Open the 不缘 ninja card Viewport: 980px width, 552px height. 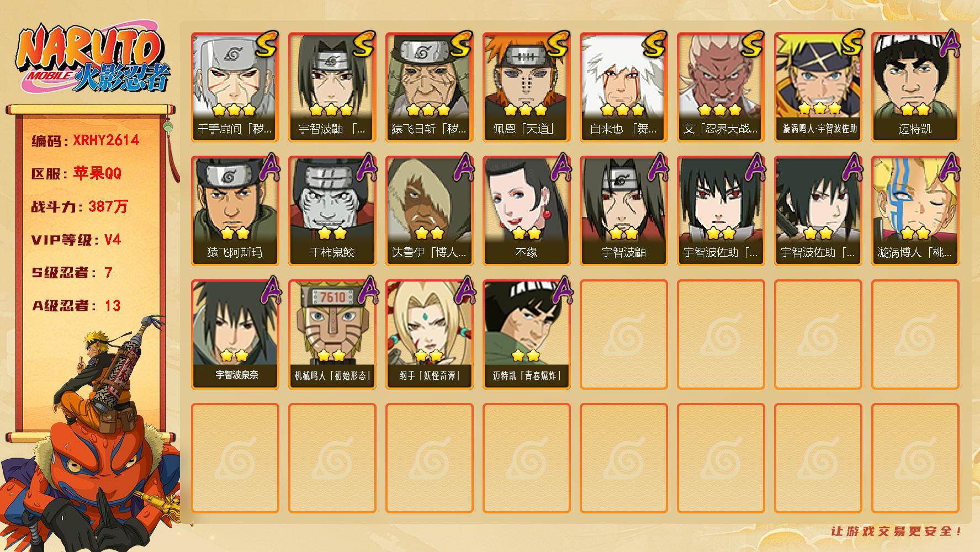(x=526, y=211)
